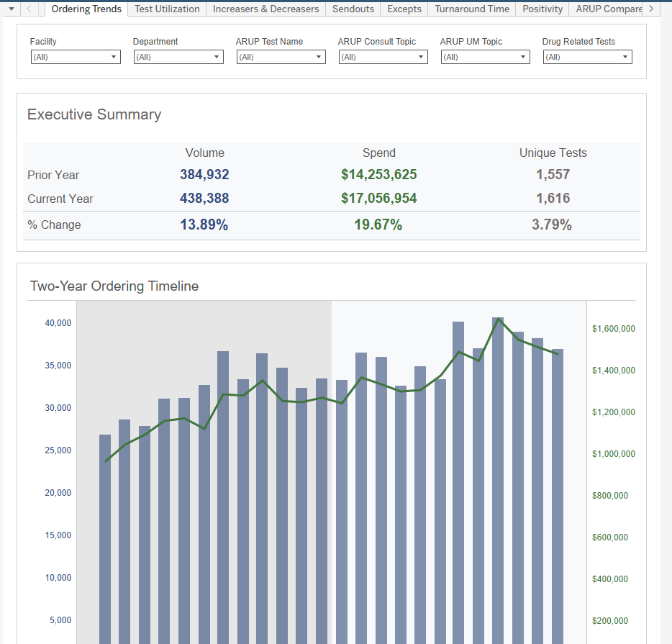
Task: Expand the ARUP UM Topic dropdown
Action: (x=486, y=57)
